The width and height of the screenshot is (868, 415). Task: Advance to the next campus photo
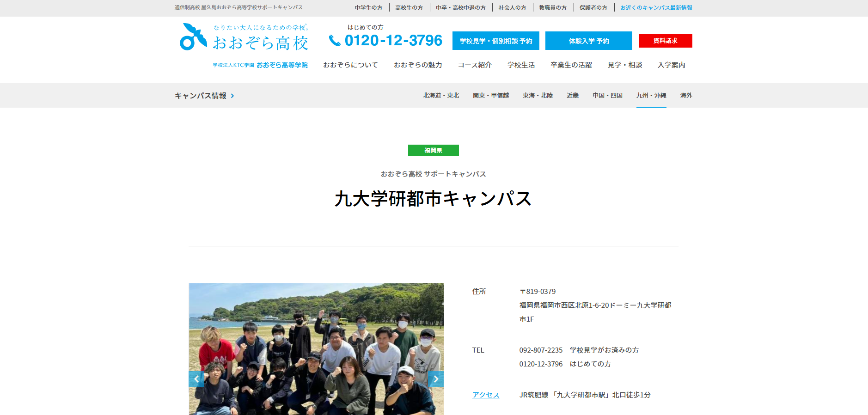tap(435, 379)
